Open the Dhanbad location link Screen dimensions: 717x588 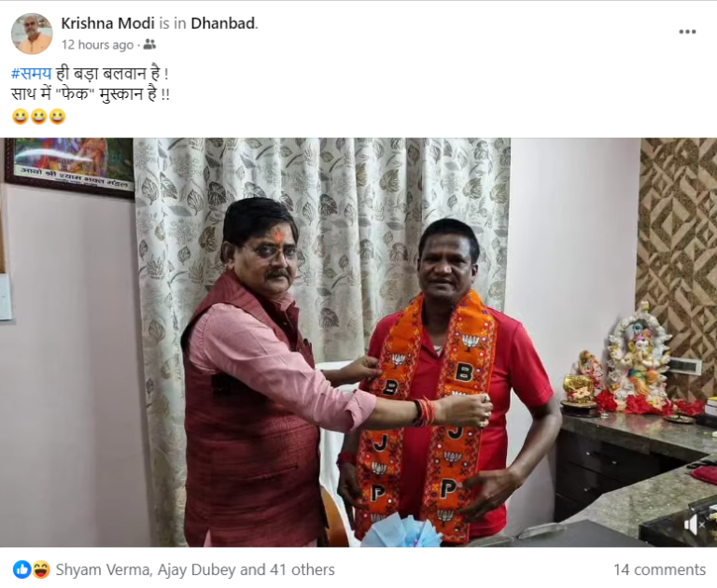pos(223,23)
